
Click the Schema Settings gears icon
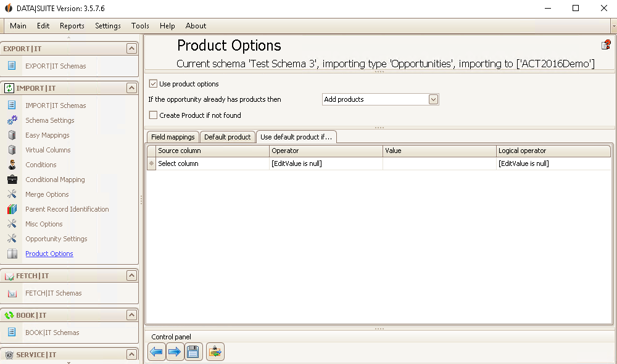point(12,120)
